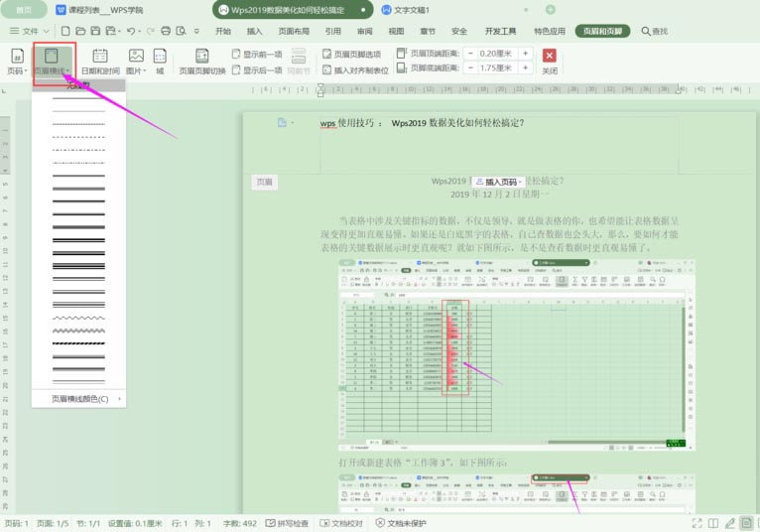Click the Redo arrow icon
The height and width of the screenshot is (532, 760).
click(150, 31)
